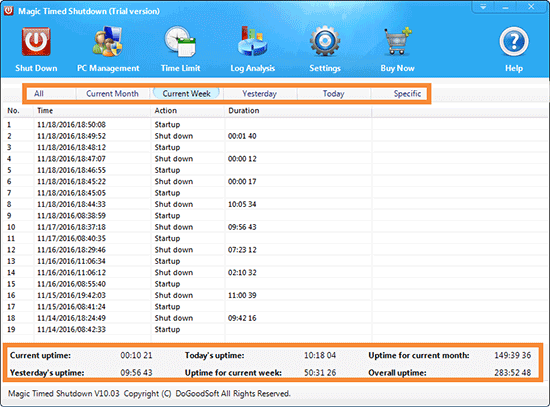Screen dimensions: 550x407
Task: Select log row 11/18/2016/18:45:22
Action: pyautogui.click(x=275, y=182)
